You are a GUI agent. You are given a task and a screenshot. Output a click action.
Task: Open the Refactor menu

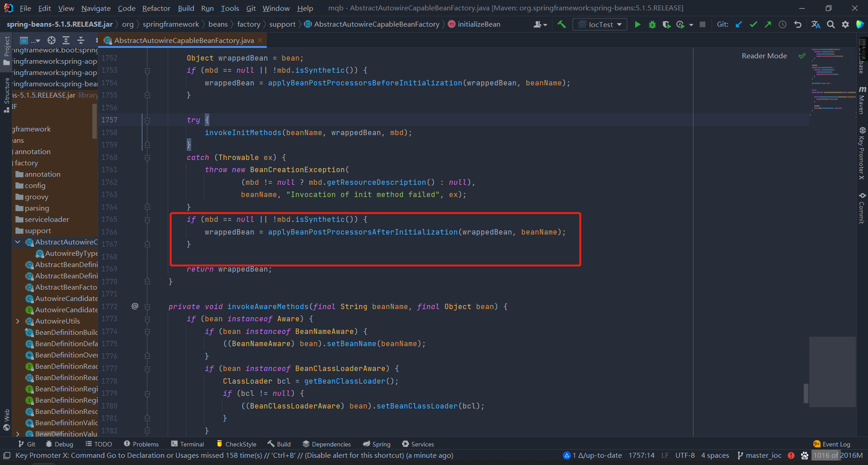[x=156, y=8]
